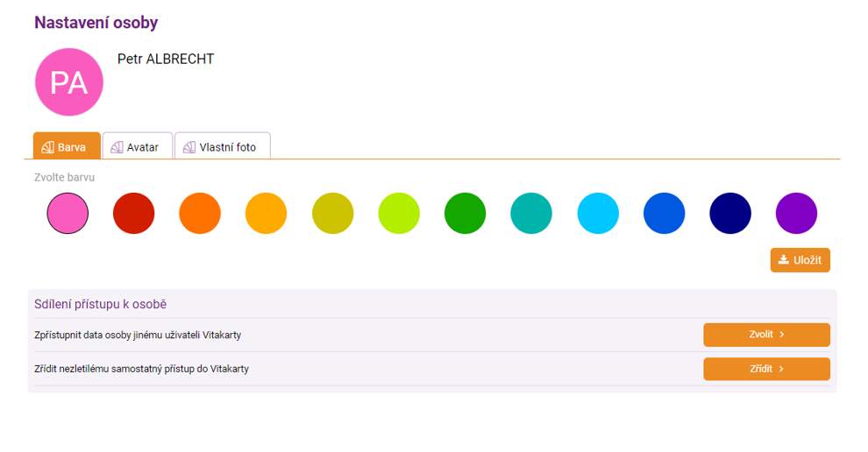Image resolution: width=868 pixels, height=452 pixels.
Task: Open the Avatar tab
Action: pyautogui.click(x=137, y=147)
